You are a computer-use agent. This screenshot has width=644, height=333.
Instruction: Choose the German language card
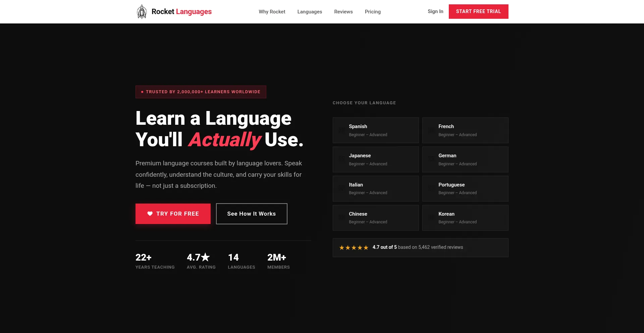pyautogui.click(x=465, y=159)
